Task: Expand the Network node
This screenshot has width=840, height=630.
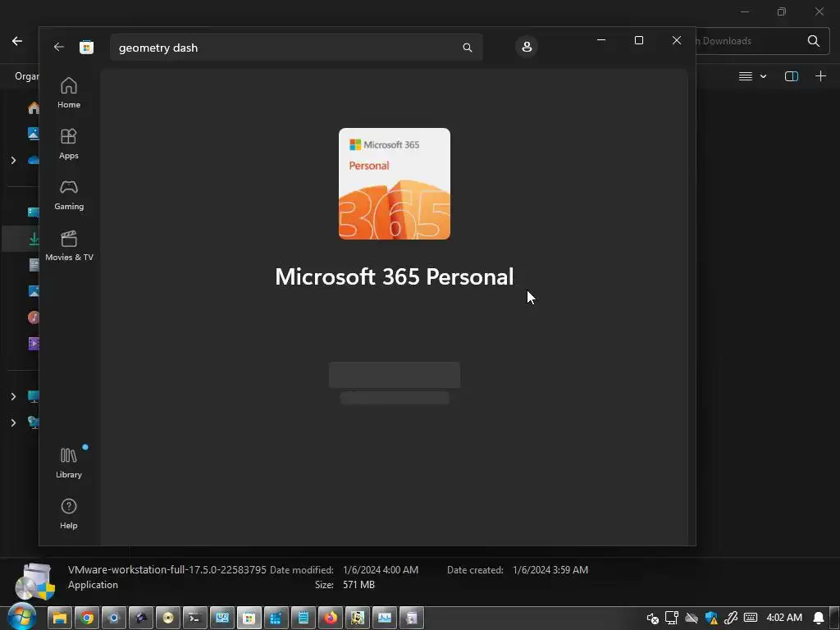Action: [13, 422]
